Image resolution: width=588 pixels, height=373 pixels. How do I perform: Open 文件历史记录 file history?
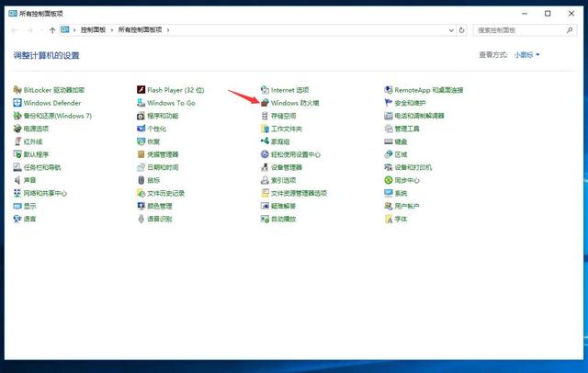[161, 193]
